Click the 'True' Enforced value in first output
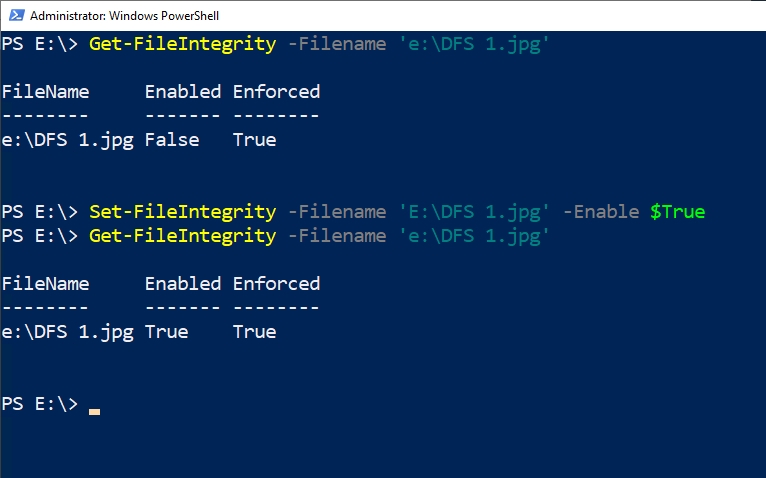Image resolution: width=766 pixels, height=478 pixels. pyautogui.click(x=254, y=140)
